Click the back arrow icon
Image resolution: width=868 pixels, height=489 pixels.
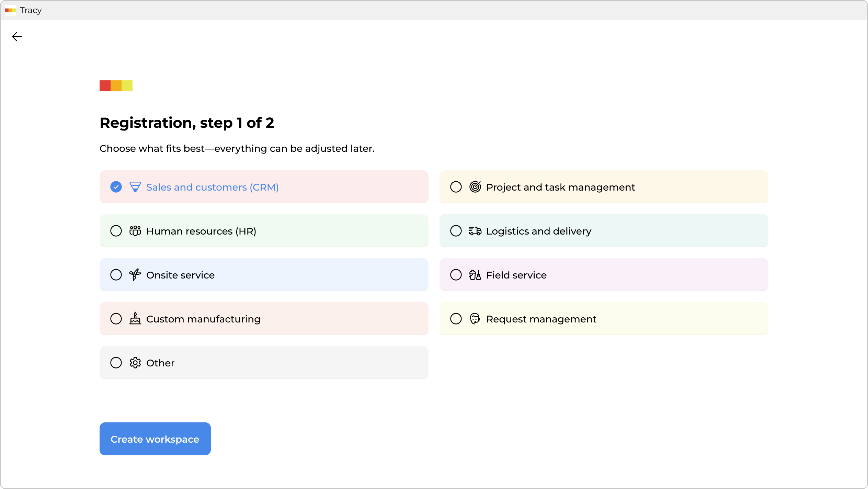coord(17,36)
